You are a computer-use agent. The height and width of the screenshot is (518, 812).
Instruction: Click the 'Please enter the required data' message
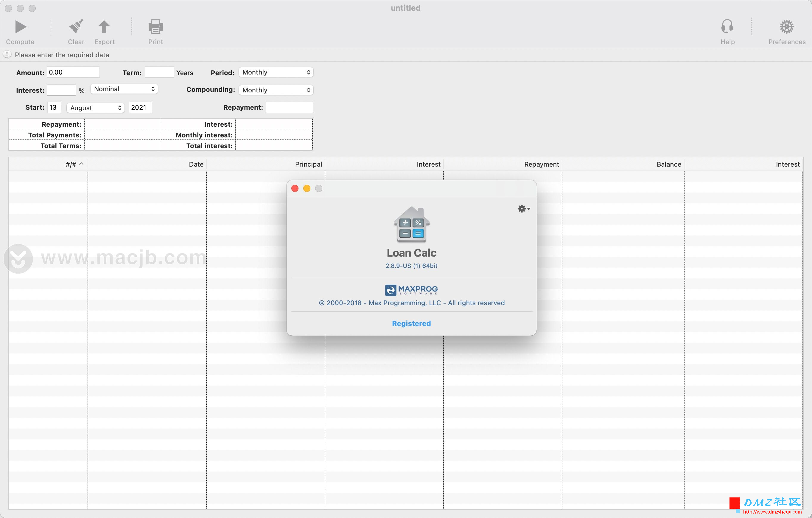pyautogui.click(x=62, y=55)
